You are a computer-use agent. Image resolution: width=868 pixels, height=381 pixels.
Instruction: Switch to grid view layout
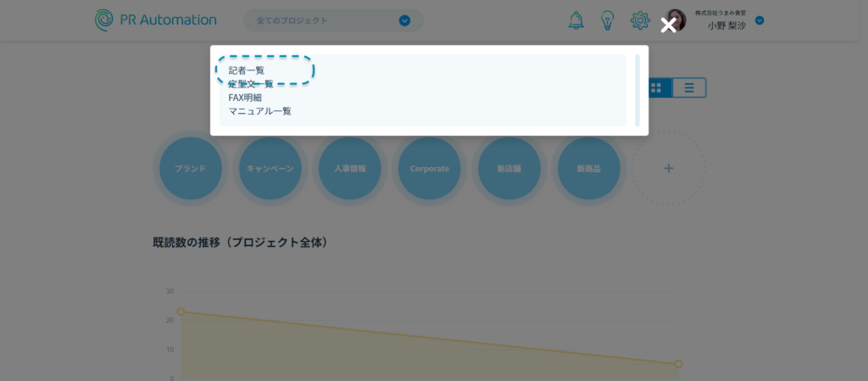click(x=658, y=87)
